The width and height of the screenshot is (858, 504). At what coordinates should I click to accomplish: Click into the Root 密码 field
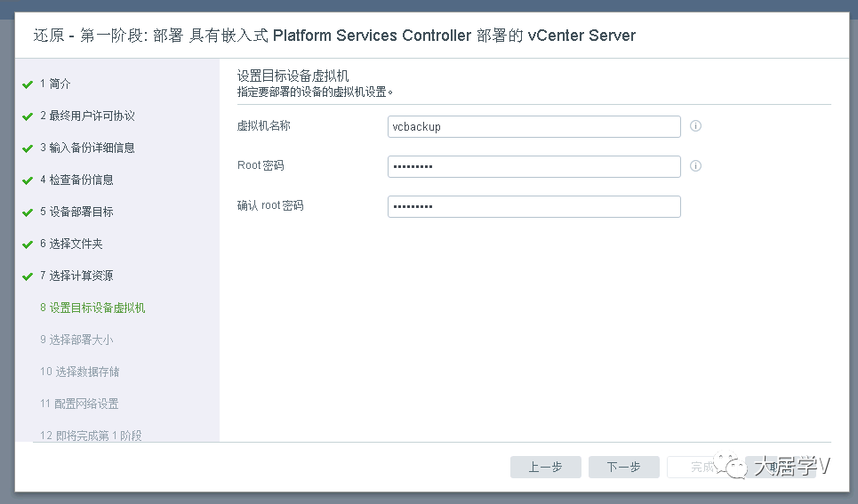click(533, 166)
